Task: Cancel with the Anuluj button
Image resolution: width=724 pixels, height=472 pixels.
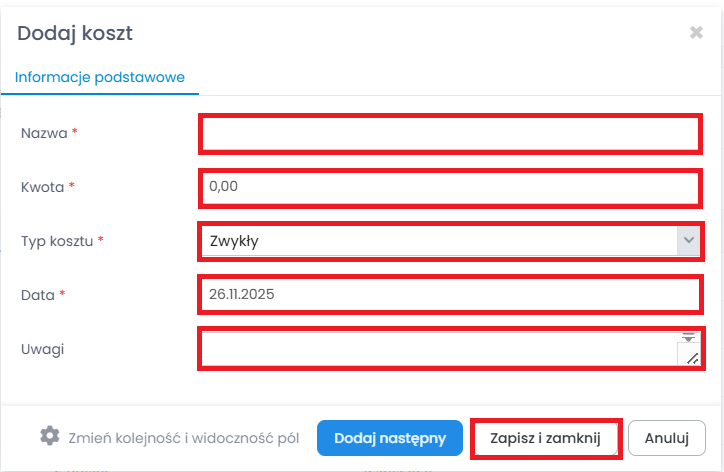Action: pyautogui.click(x=667, y=438)
